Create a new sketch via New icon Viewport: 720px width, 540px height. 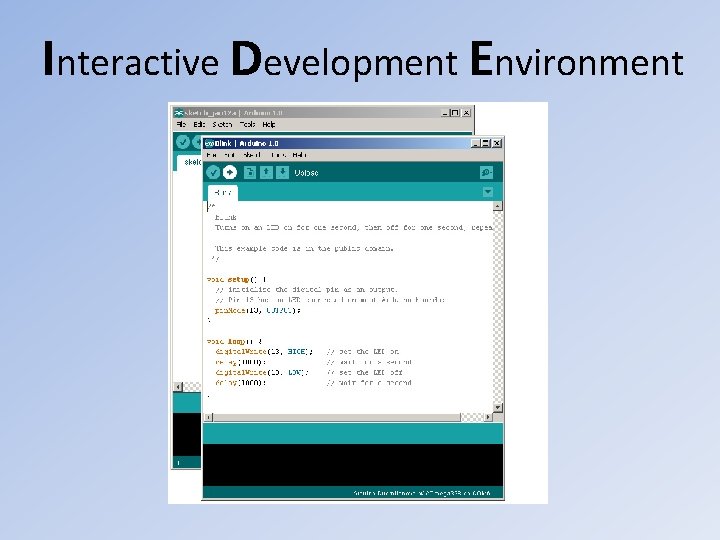pos(250,172)
